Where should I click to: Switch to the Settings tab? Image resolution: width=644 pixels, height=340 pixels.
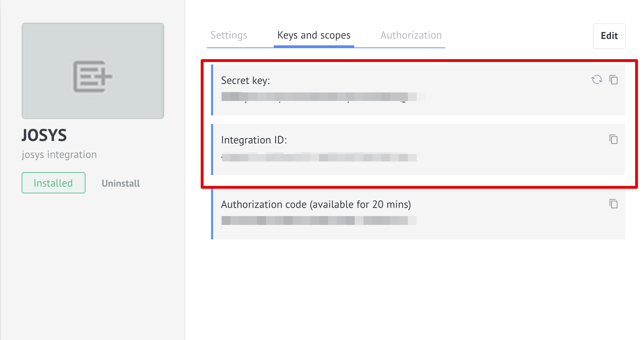point(229,35)
